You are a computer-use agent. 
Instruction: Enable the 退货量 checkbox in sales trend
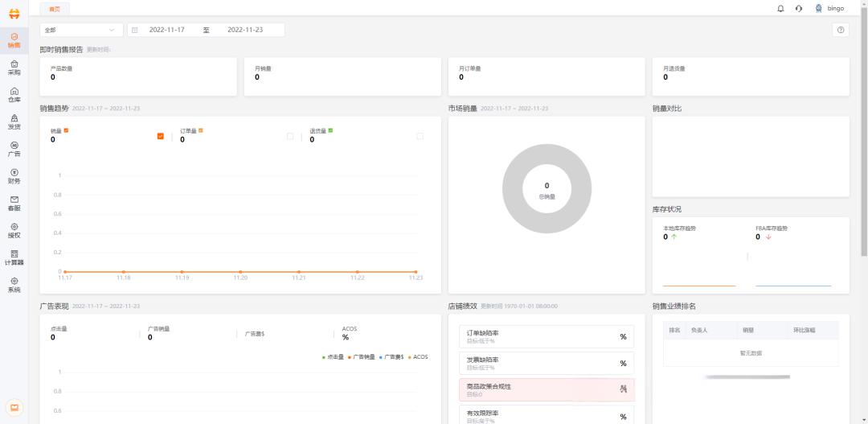(420, 136)
